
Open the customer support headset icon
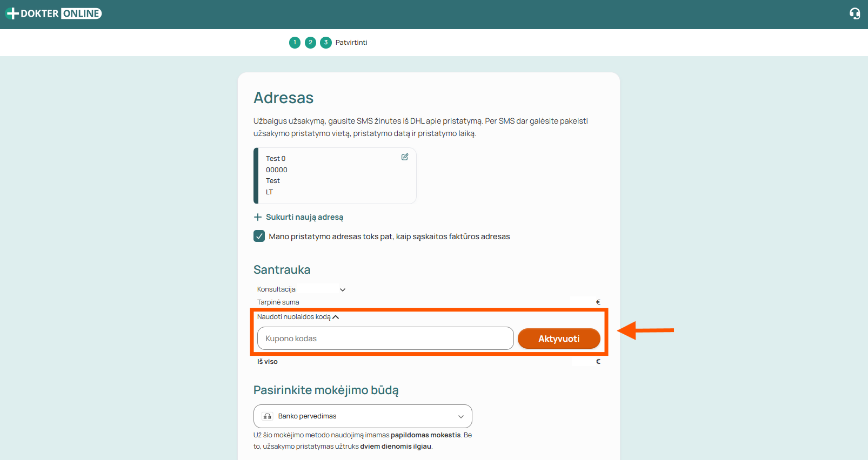[x=854, y=13]
